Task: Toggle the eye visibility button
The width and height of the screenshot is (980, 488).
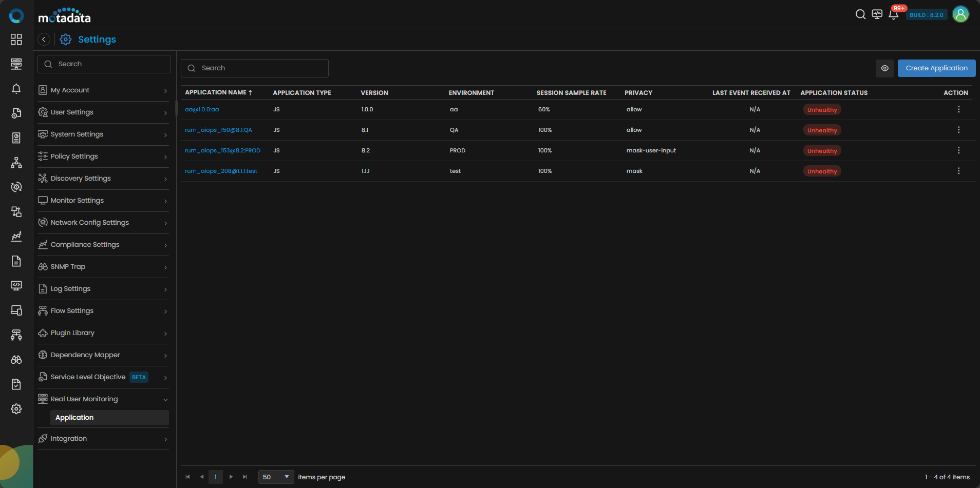Action: 884,68
